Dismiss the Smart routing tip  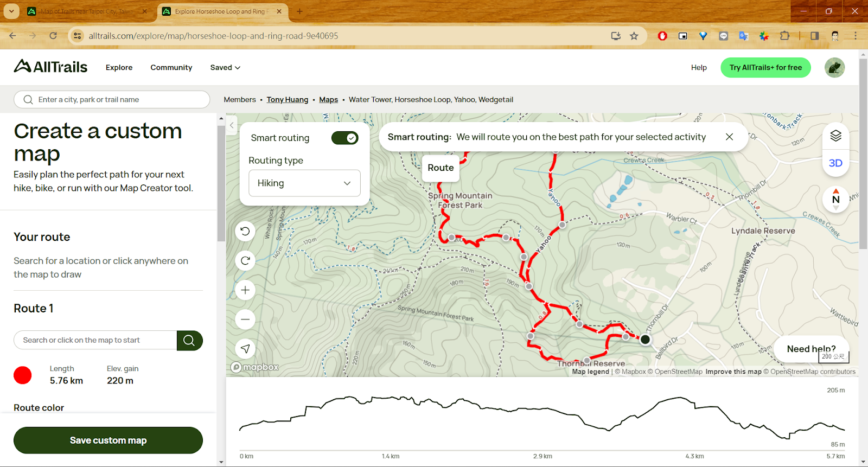[x=729, y=137]
